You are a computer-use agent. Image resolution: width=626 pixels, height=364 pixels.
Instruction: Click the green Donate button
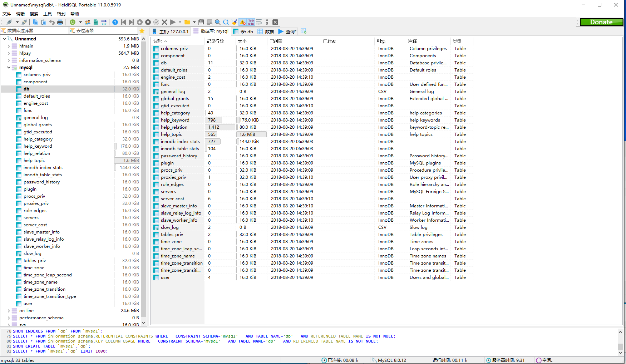(x=601, y=22)
